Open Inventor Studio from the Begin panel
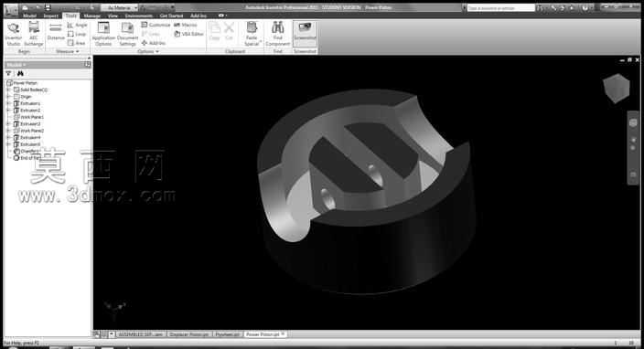This screenshot has height=349, width=644. pyautogui.click(x=13, y=34)
